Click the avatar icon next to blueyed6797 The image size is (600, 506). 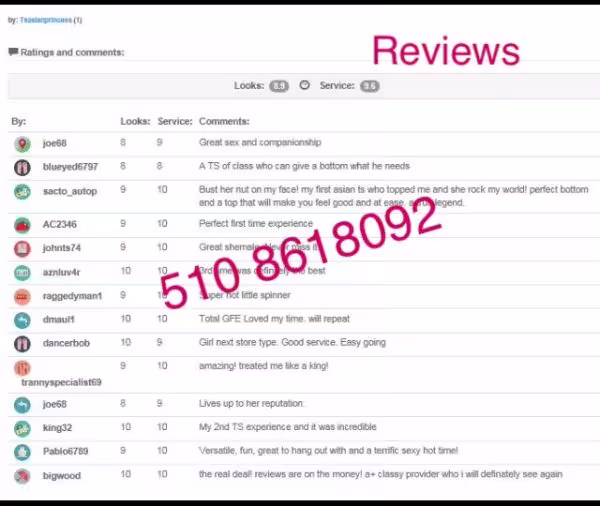[22, 166]
